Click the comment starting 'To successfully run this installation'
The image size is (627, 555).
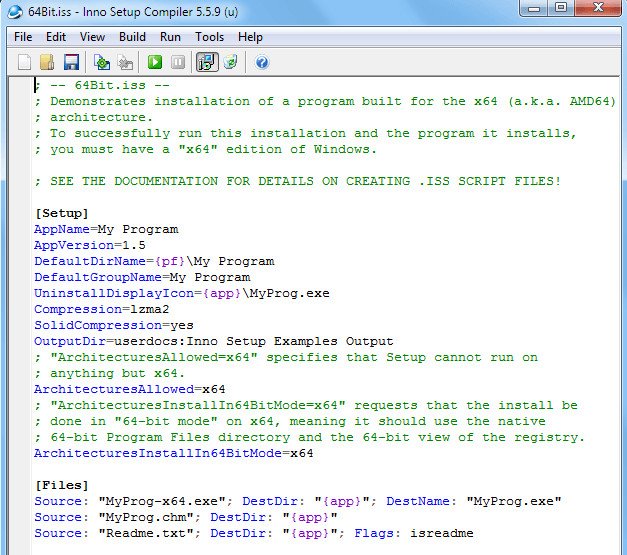pyautogui.click(x=306, y=133)
